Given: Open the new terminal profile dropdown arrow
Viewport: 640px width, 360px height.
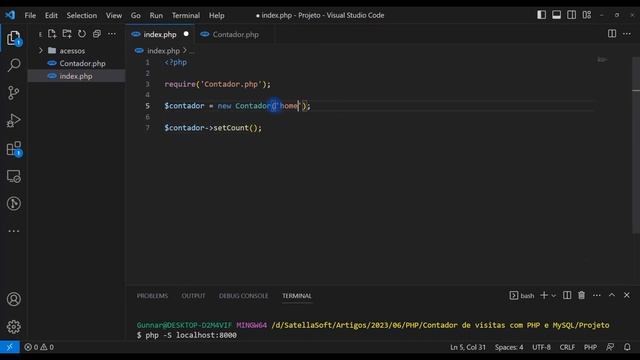Looking at the screenshot, I should click(553, 296).
